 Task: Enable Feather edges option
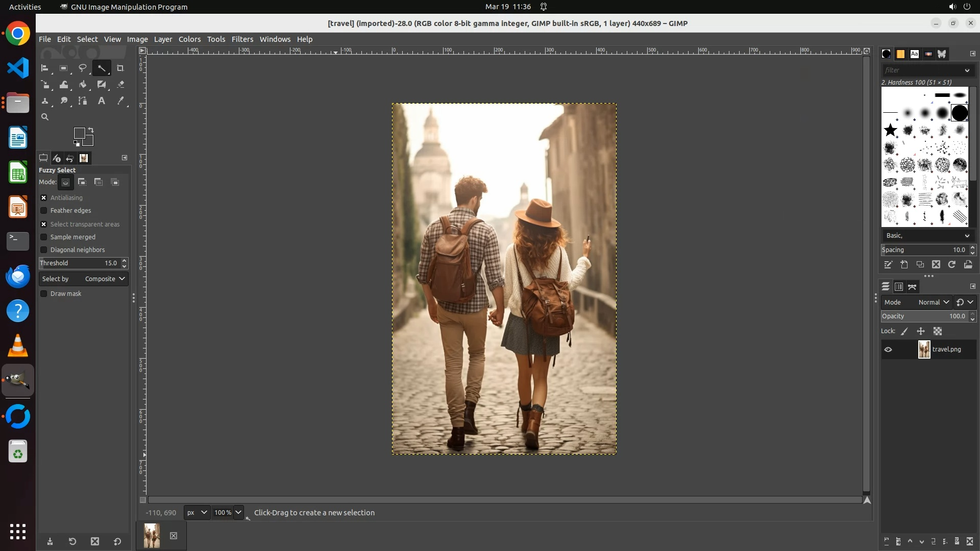pyautogui.click(x=44, y=211)
